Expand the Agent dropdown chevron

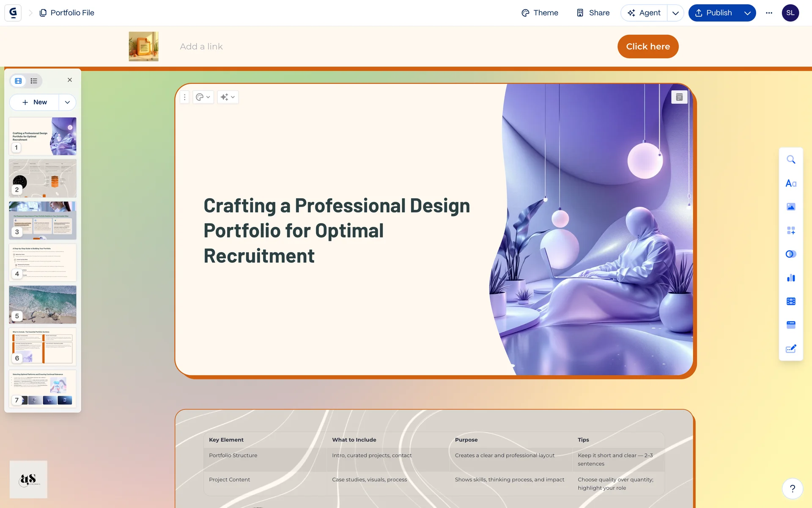675,13
